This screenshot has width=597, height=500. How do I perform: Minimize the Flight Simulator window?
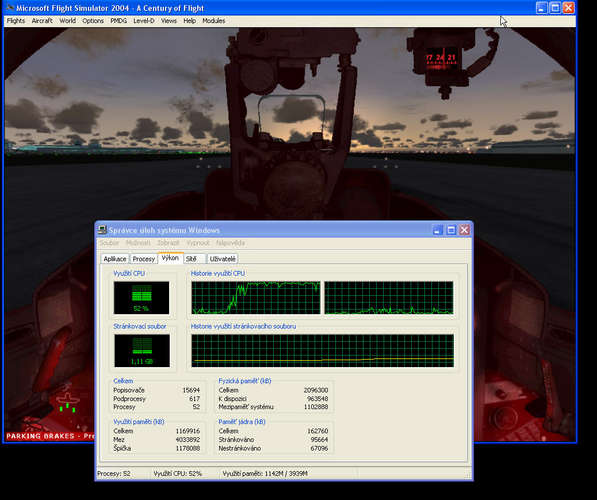[541, 8]
